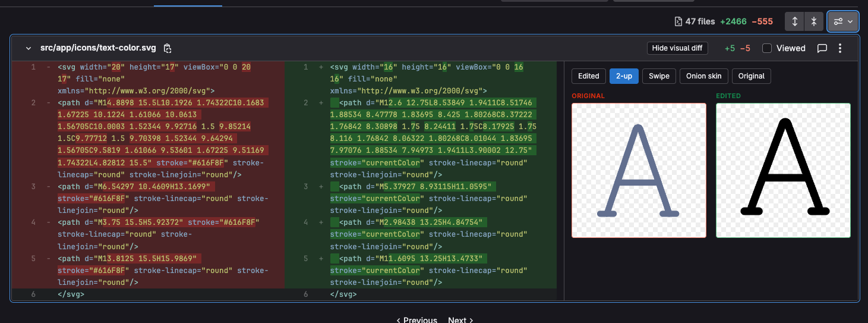Switch to the Edited view tab

click(x=589, y=76)
